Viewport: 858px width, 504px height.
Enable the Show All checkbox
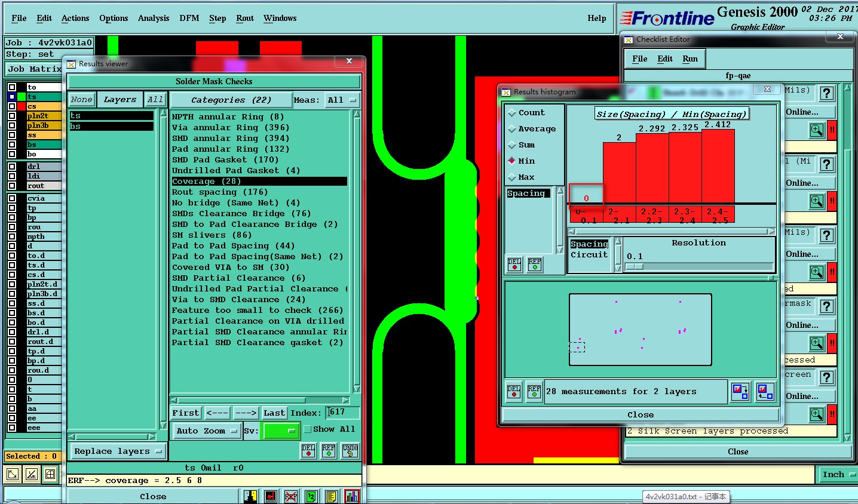(308, 429)
